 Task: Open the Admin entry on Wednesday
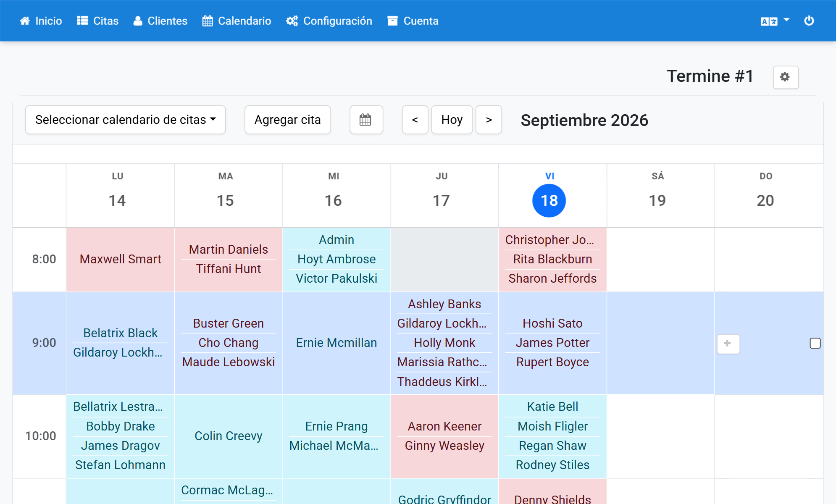(336, 240)
